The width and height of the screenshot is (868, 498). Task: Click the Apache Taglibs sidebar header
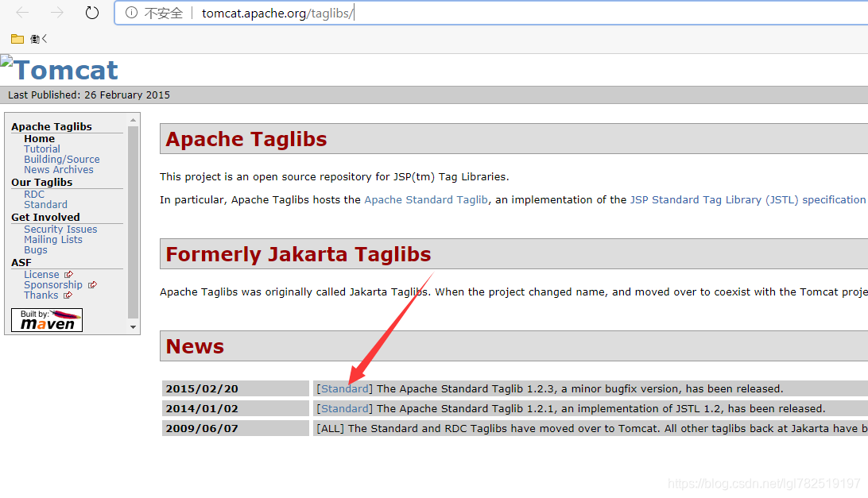tap(52, 127)
